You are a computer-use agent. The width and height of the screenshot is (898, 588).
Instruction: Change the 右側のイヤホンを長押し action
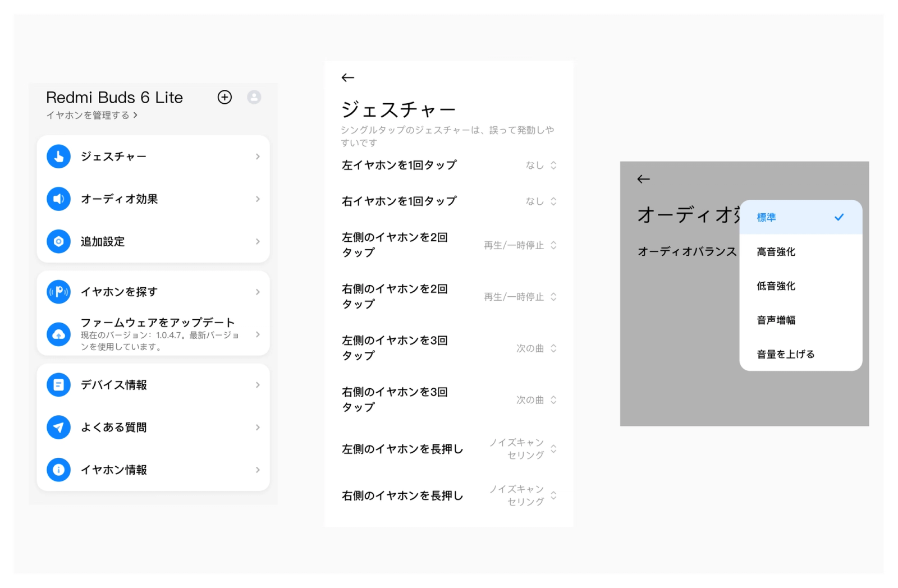(x=523, y=495)
